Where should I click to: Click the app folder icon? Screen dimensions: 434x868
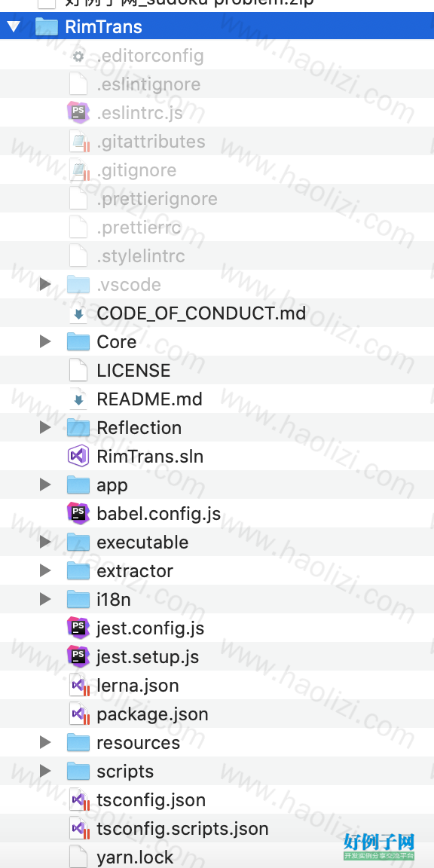78,485
